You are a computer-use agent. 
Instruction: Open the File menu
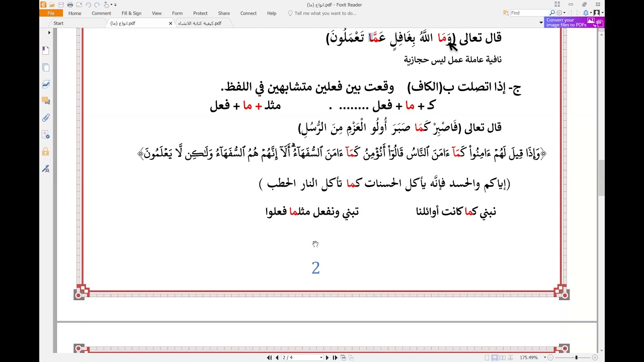(51, 14)
